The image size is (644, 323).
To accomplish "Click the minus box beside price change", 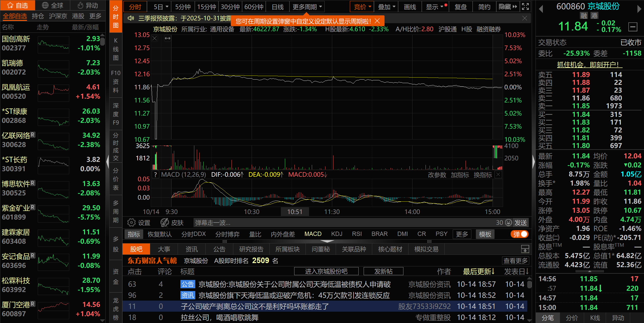I will click(633, 27).
